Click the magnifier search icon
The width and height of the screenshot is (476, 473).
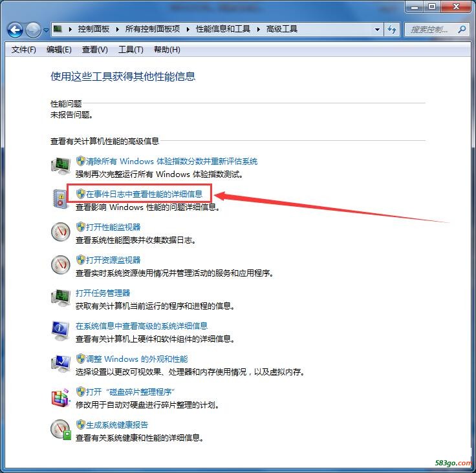pos(462,30)
